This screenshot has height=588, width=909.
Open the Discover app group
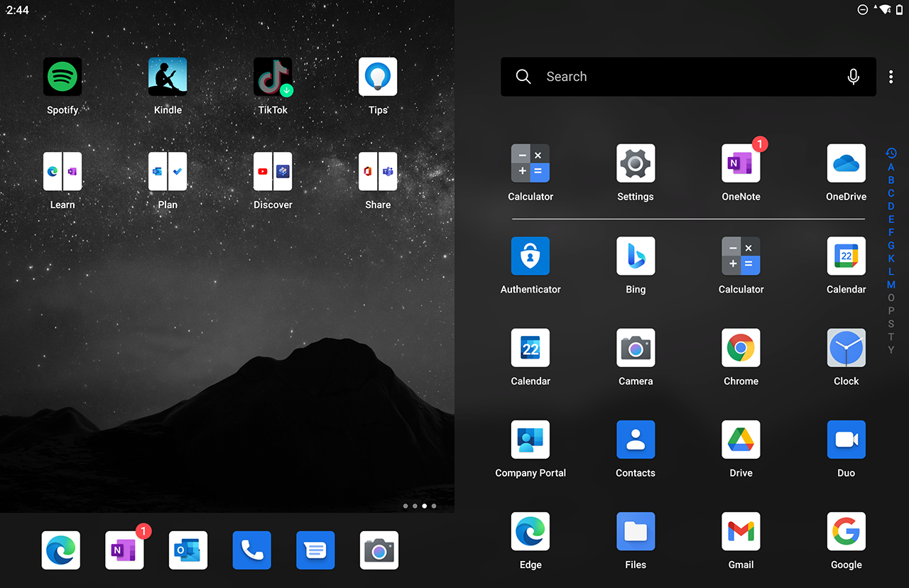(273, 171)
